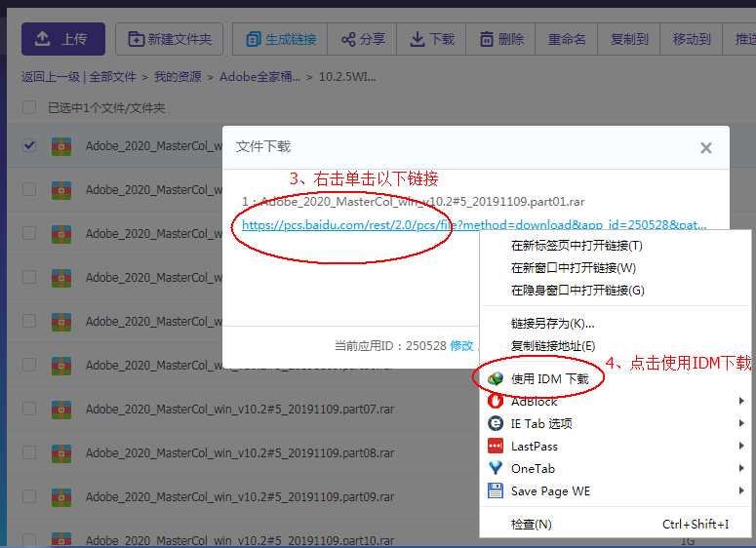The width and height of the screenshot is (756, 548).
Task: Expand the AdBlock submenu arrow
Action: point(741,401)
